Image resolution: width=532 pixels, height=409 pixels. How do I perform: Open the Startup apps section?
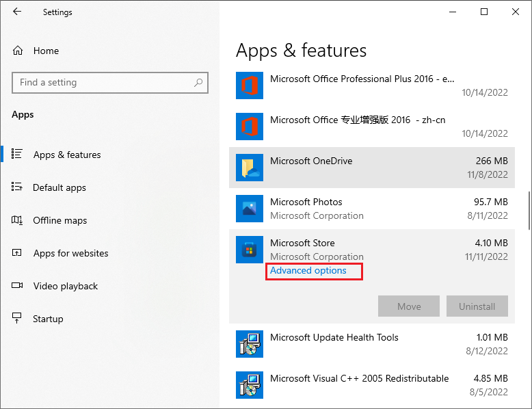pos(48,319)
